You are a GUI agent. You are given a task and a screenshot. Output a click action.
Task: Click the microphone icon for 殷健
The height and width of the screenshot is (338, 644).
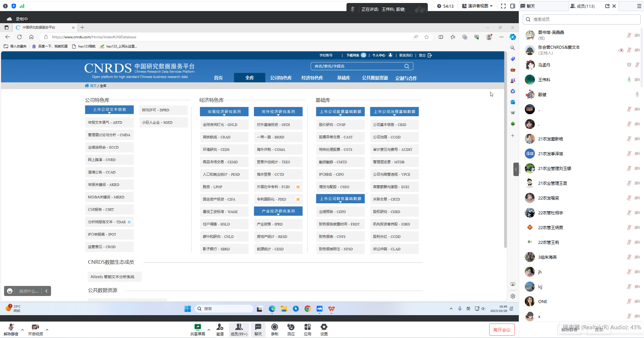[637, 94]
